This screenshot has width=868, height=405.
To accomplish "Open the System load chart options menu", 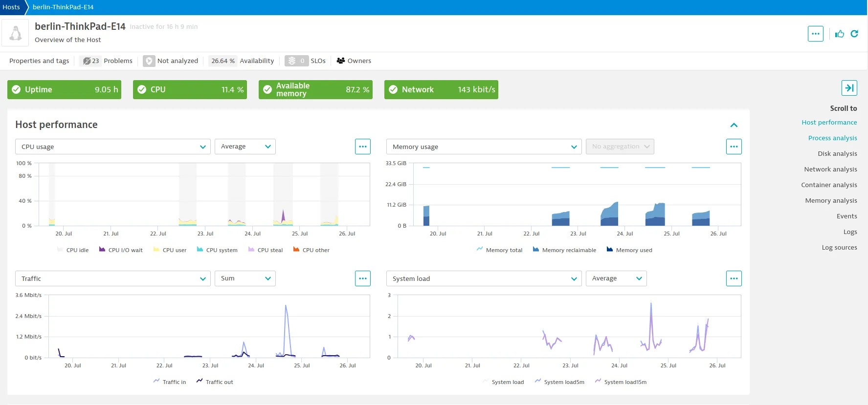I will click(734, 278).
